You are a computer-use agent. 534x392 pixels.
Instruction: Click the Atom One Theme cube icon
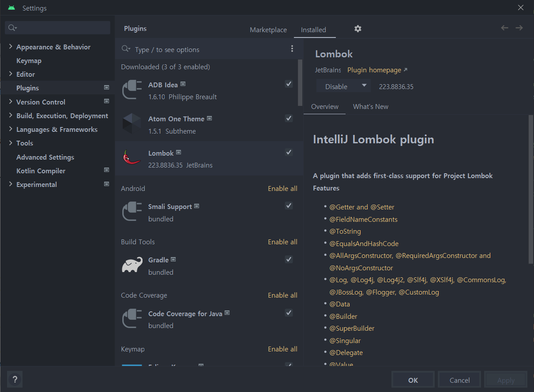pos(132,124)
